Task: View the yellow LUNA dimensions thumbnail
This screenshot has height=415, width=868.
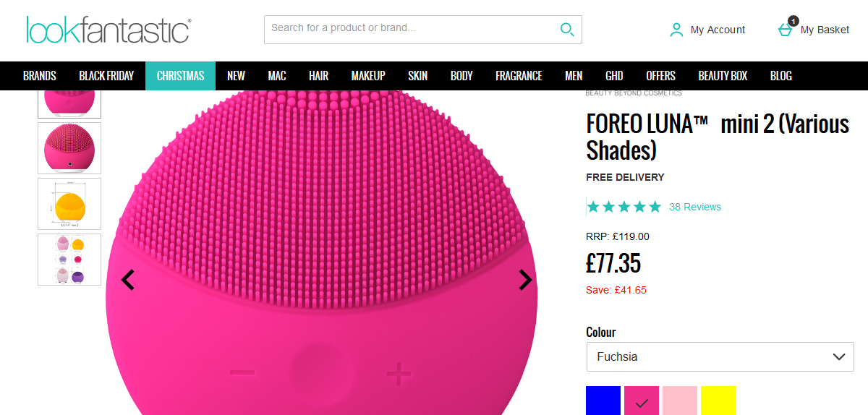Action: (69, 204)
